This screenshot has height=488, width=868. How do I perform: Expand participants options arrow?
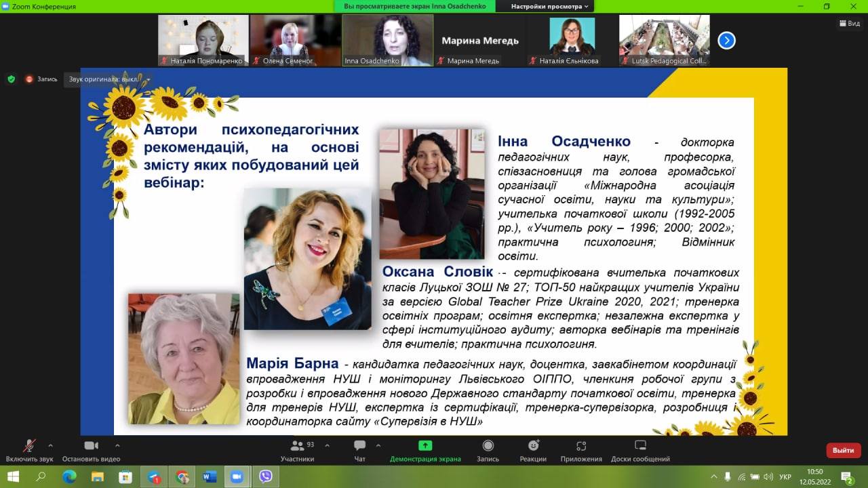pos(327,446)
